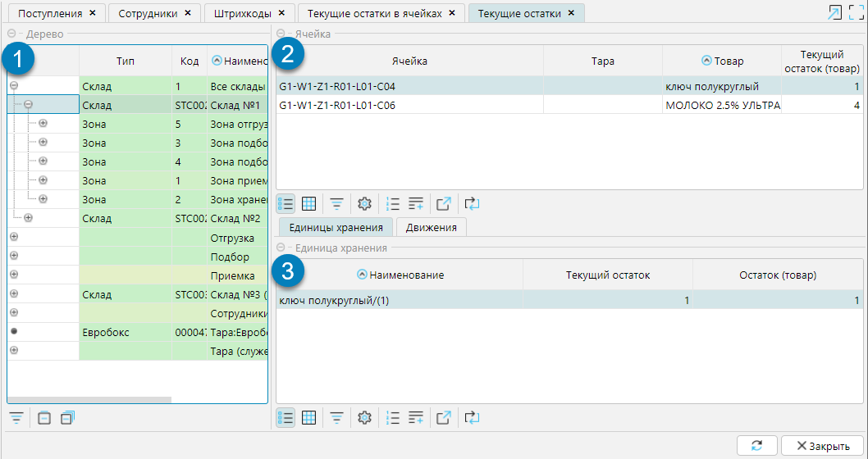The width and height of the screenshot is (868, 459).
Task: Click grid view icon in Единица хранения toolbar
Action: [x=309, y=418]
